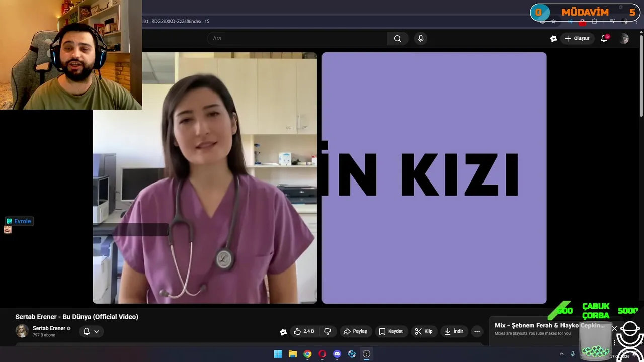Viewport: 644px width, 362px height.
Task: Click the page vertical scrollbar
Action: point(641,75)
